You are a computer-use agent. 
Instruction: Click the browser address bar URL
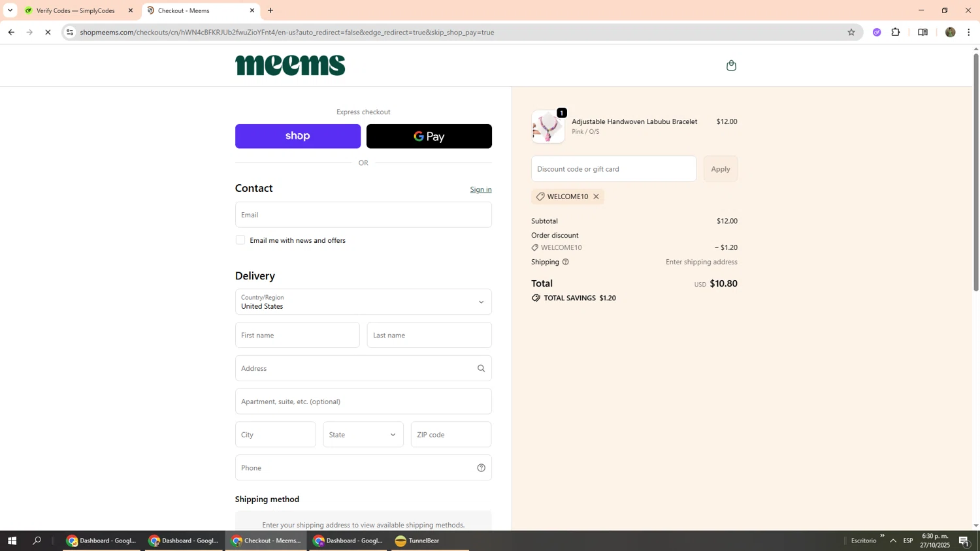287,32
